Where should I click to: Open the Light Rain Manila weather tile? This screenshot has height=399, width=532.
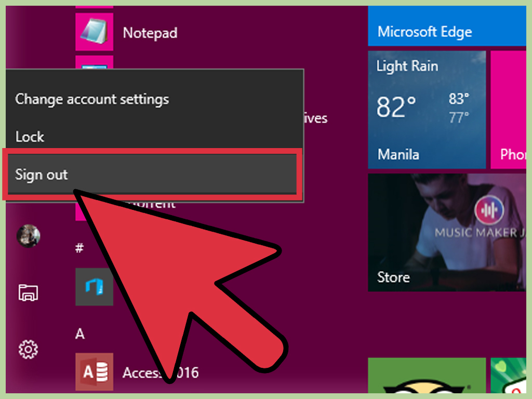427,110
